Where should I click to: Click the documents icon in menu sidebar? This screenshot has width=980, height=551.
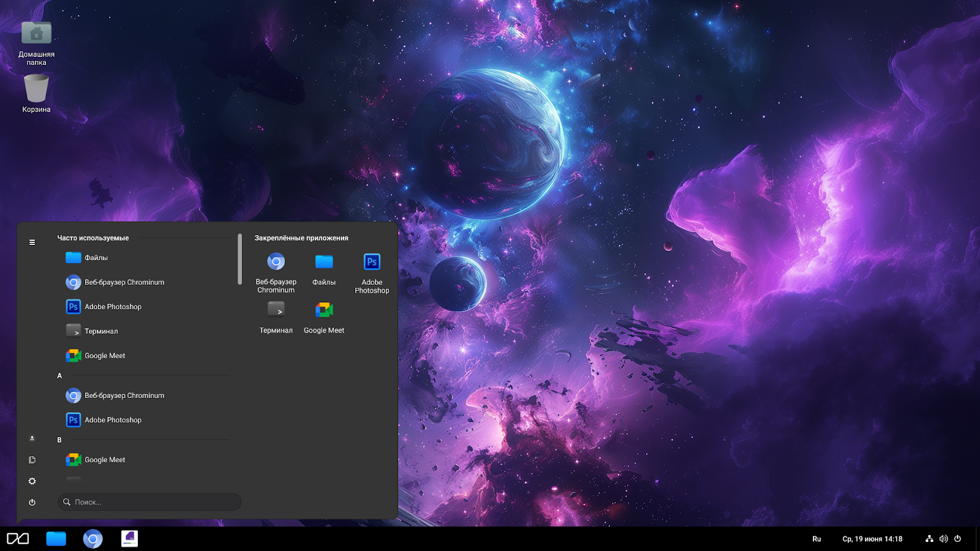click(32, 460)
